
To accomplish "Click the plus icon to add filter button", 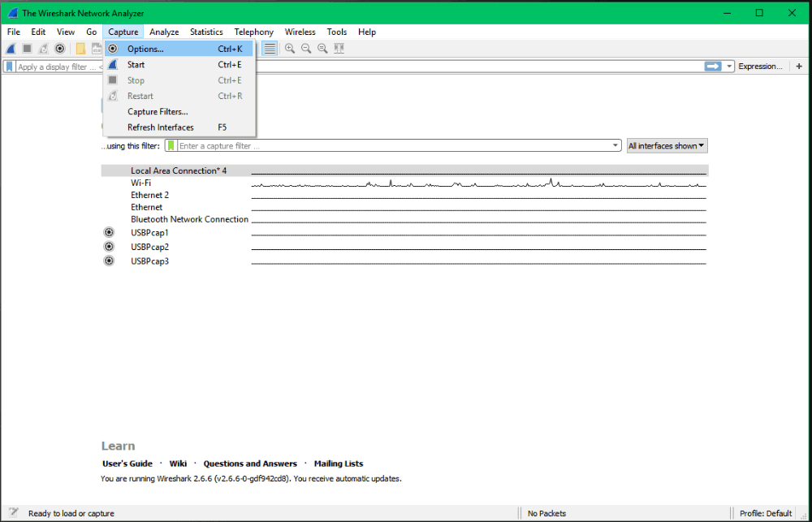I will click(799, 67).
